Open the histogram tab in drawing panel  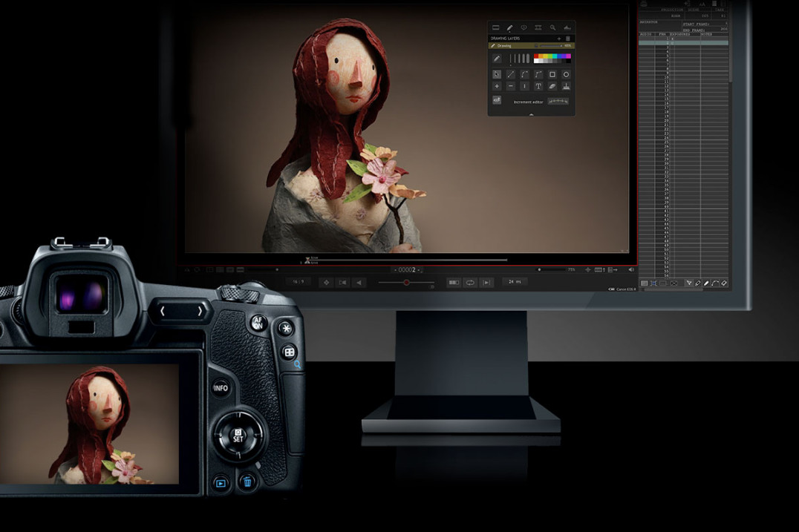point(567,28)
